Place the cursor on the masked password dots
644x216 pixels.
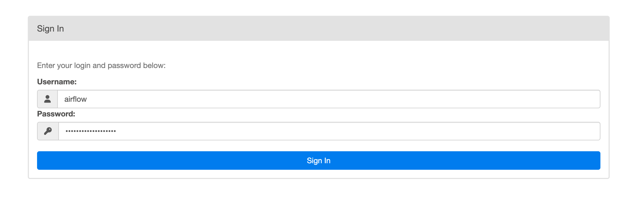(x=91, y=131)
